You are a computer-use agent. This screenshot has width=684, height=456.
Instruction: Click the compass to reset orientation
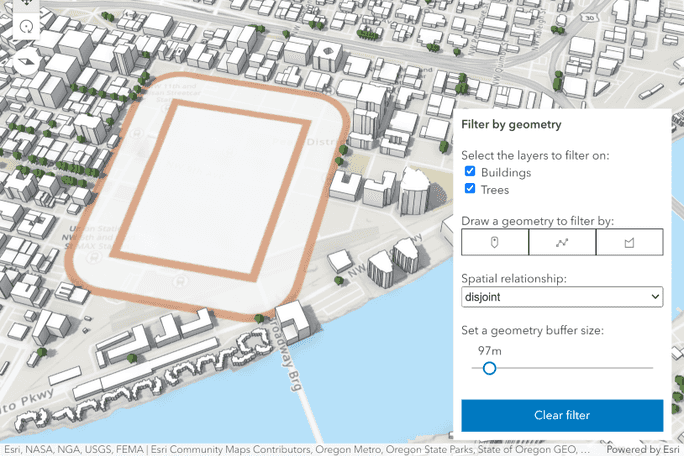[x=26, y=59]
